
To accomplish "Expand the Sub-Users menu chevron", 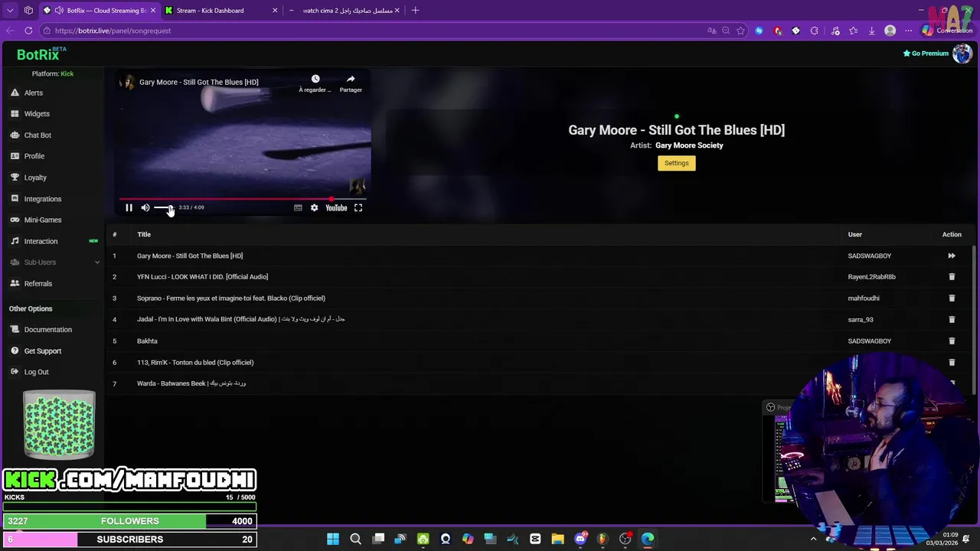I will click(96, 262).
